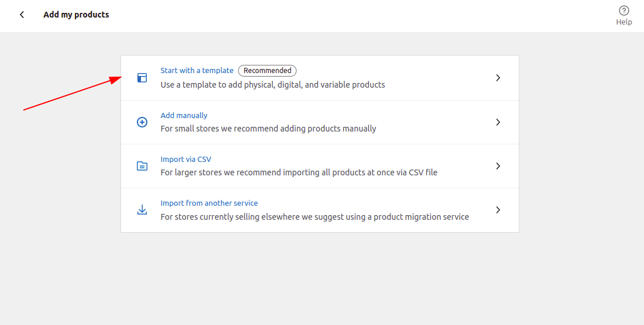This screenshot has width=644, height=325.
Task: Select the Start with a template link
Action: [197, 71]
